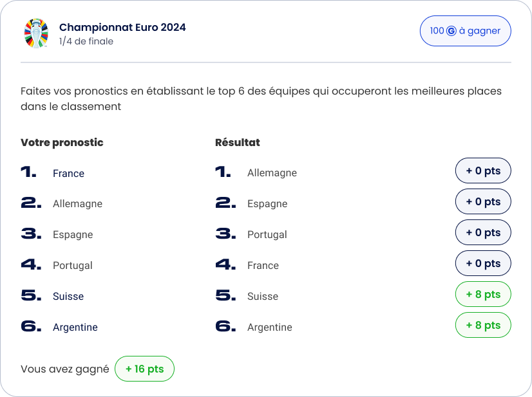532x397 pixels.
Task: Click the "+ 0 pts" badge for Espagne result
Action: pos(483,202)
